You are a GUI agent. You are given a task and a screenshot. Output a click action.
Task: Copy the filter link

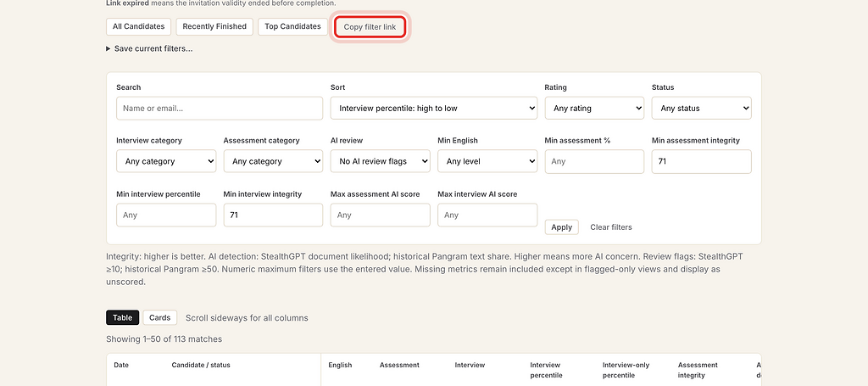370,27
